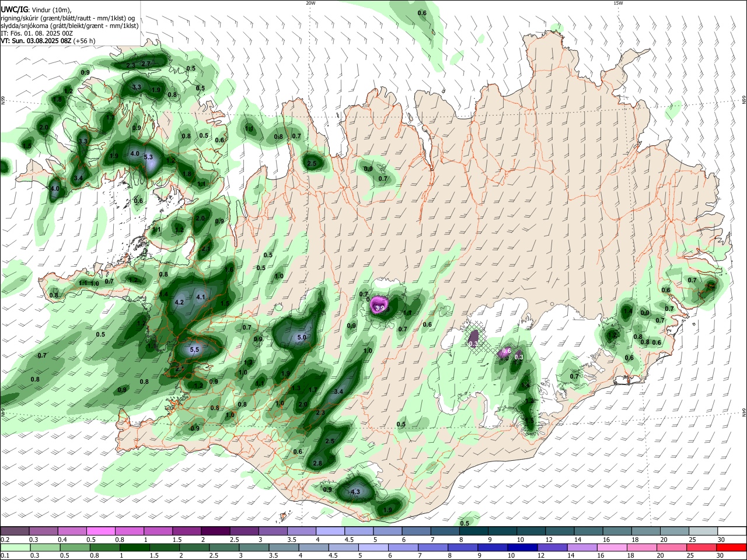The height and width of the screenshot is (560, 747).
Task: Click the '3.9' value on the purple snow patch
Action: (x=380, y=308)
